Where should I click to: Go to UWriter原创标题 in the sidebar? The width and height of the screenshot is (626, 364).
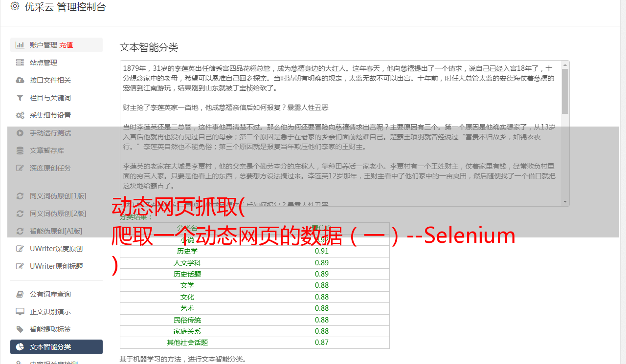point(56,266)
